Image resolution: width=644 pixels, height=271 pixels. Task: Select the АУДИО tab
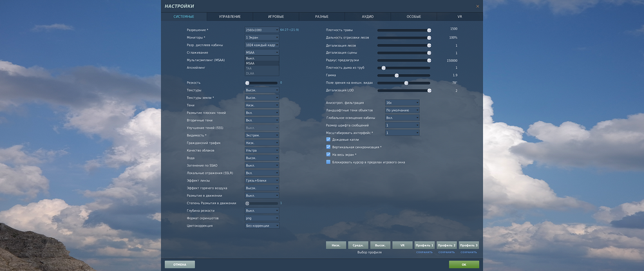[x=368, y=17]
